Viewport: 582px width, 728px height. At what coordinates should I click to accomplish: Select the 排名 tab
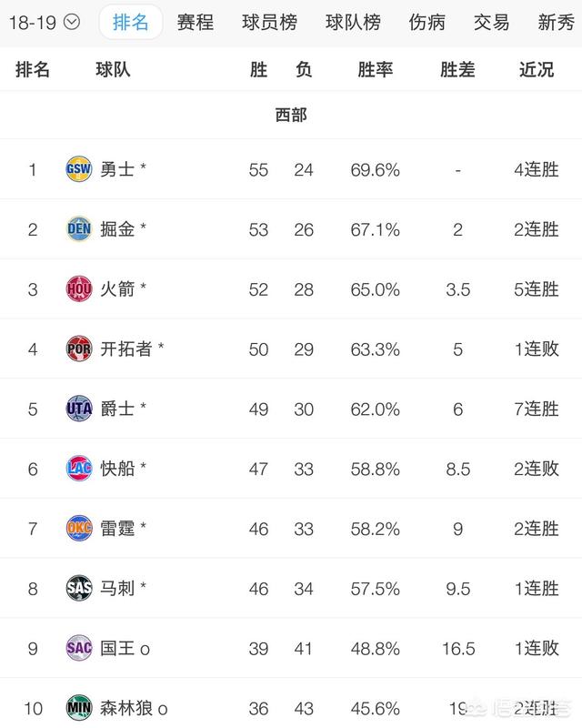(130, 22)
